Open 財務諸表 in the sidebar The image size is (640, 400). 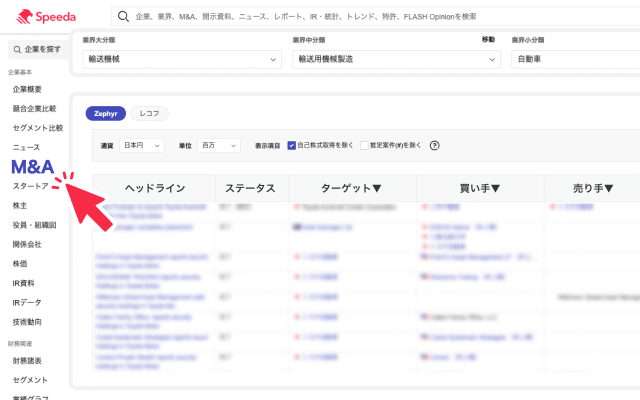click(x=27, y=361)
